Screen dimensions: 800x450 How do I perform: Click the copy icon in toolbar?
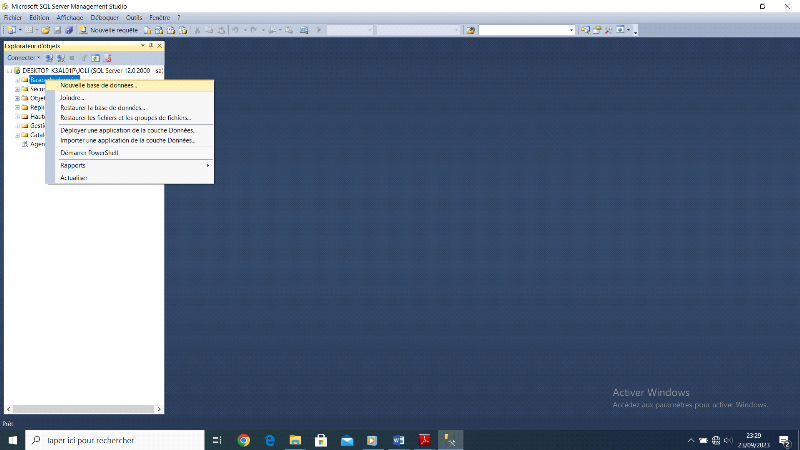209,30
